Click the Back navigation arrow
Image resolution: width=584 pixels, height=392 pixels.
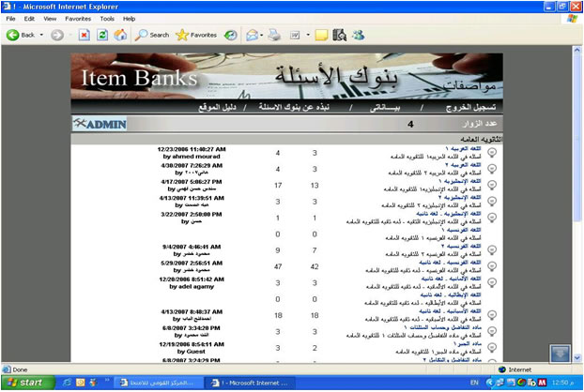click(x=13, y=35)
